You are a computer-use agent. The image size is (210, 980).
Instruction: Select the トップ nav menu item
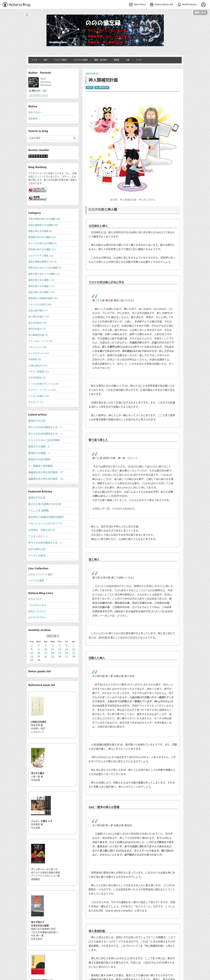point(34,60)
